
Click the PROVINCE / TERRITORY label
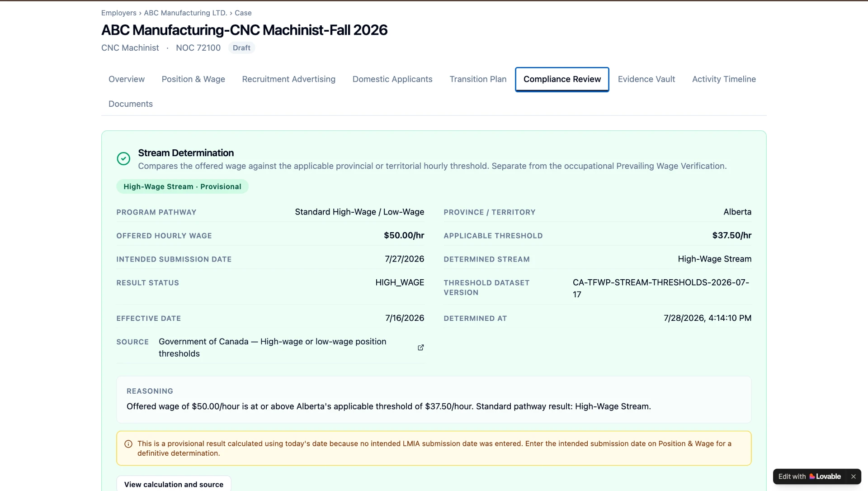coord(490,212)
